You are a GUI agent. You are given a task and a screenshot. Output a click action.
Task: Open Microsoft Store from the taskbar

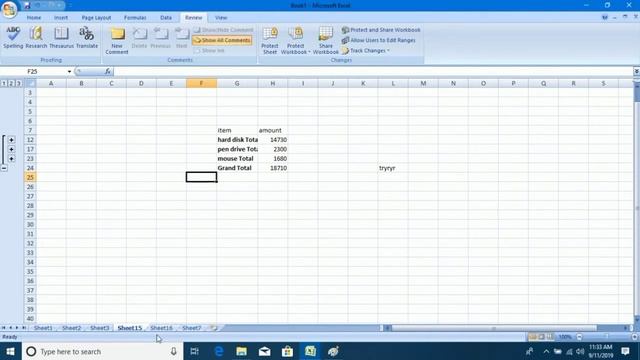(287, 351)
